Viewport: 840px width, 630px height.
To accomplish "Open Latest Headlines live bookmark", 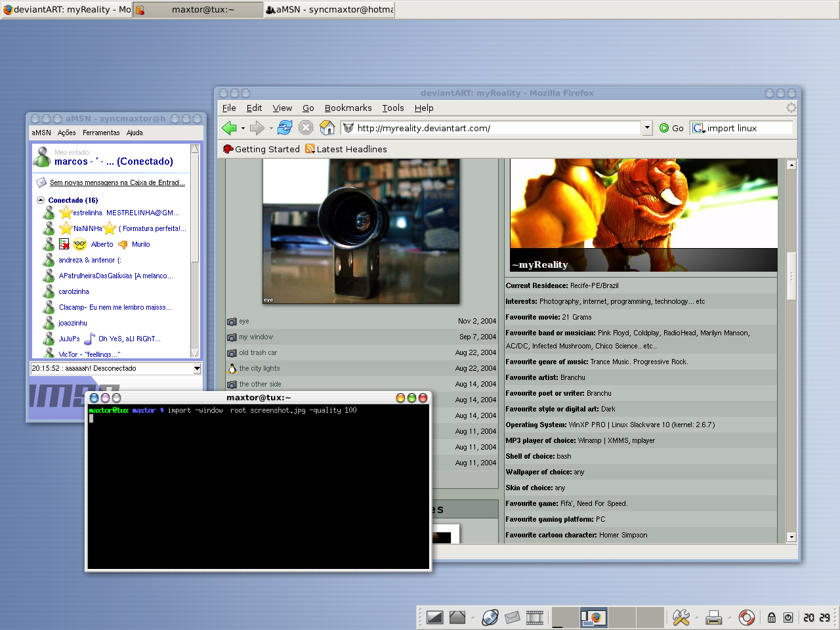I will (346, 149).
